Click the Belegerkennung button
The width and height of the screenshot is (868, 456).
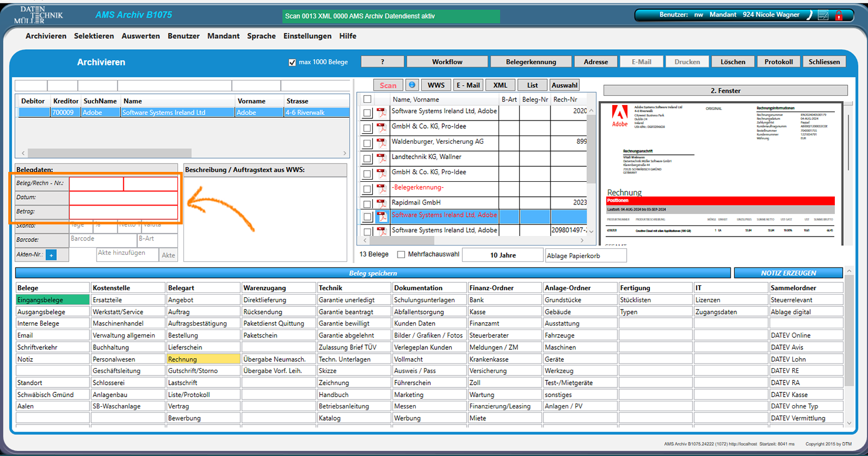point(531,62)
